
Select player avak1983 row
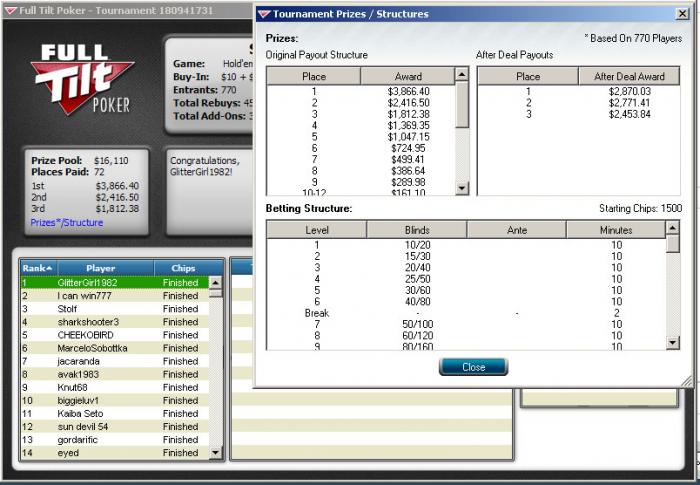[115, 374]
